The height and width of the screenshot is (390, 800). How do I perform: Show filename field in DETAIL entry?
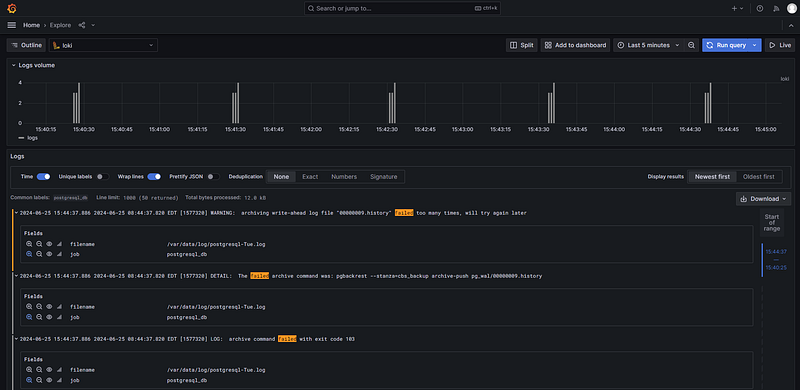(49, 307)
